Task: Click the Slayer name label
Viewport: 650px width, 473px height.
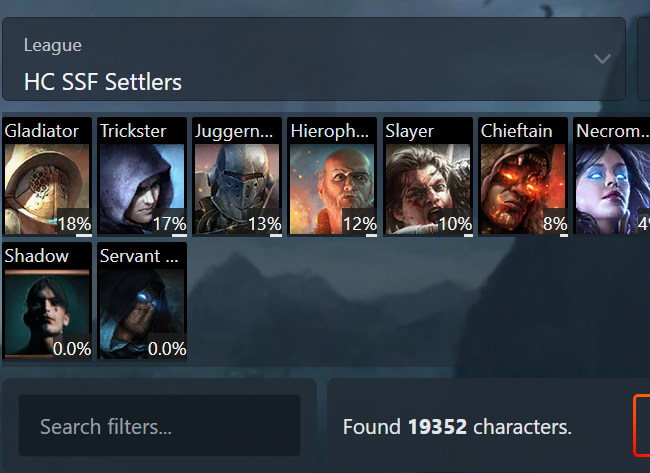Action: pos(410,131)
